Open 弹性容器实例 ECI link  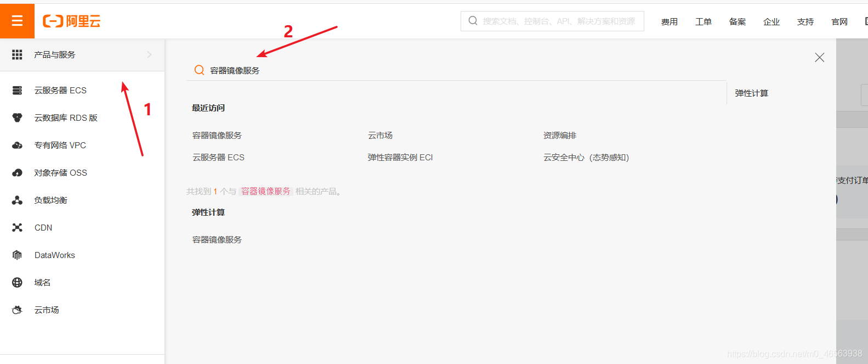(400, 157)
